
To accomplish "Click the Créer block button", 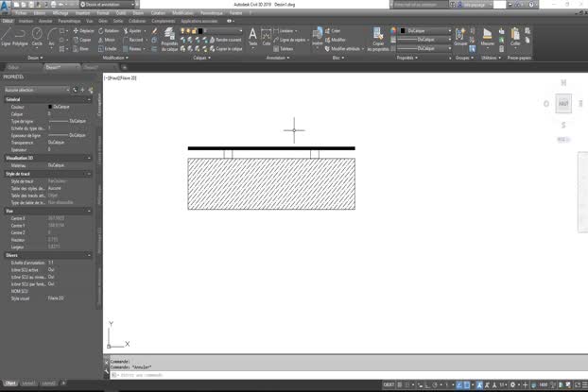I will [x=333, y=31].
